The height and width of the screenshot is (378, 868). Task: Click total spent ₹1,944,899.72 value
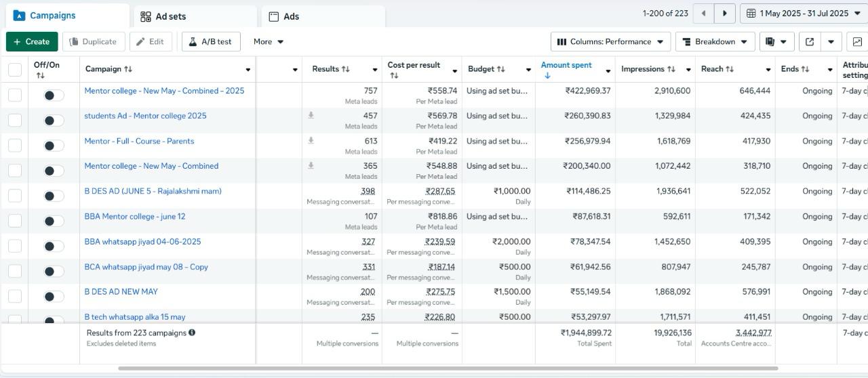(x=586, y=333)
